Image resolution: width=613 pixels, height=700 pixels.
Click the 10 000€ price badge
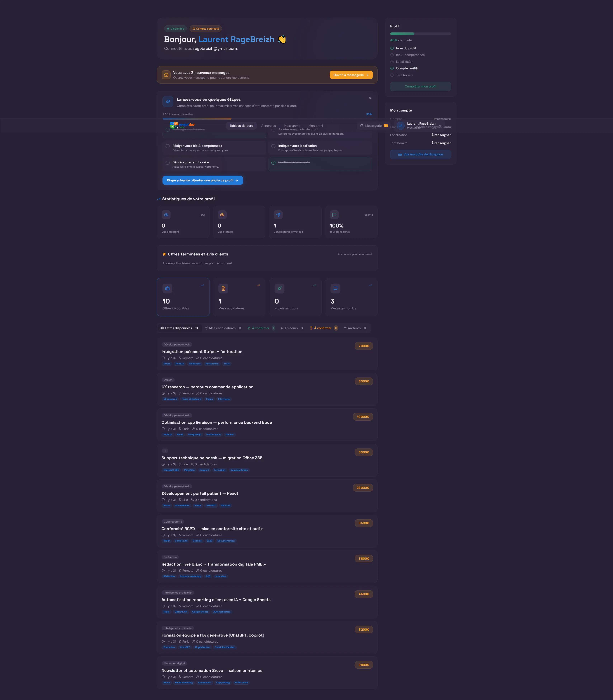pyautogui.click(x=363, y=417)
